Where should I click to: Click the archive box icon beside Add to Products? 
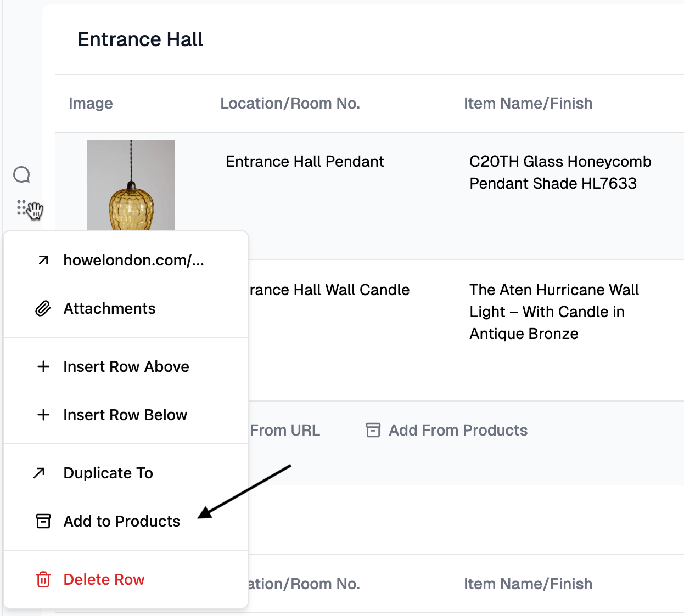click(43, 521)
